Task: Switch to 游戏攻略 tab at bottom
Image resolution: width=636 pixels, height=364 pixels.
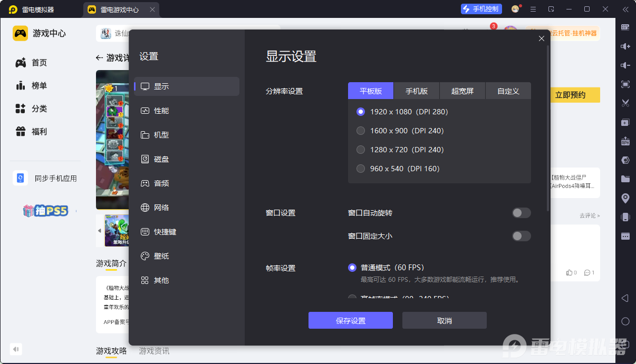Action: pos(111,351)
